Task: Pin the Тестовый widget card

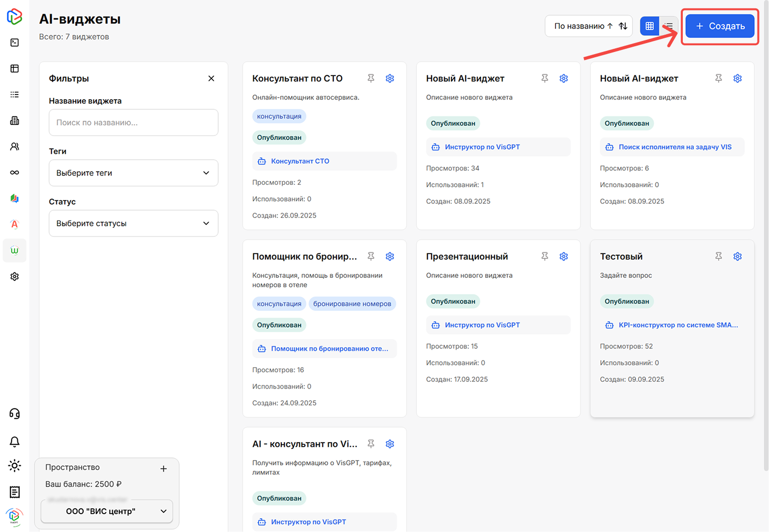Action: (x=718, y=256)
